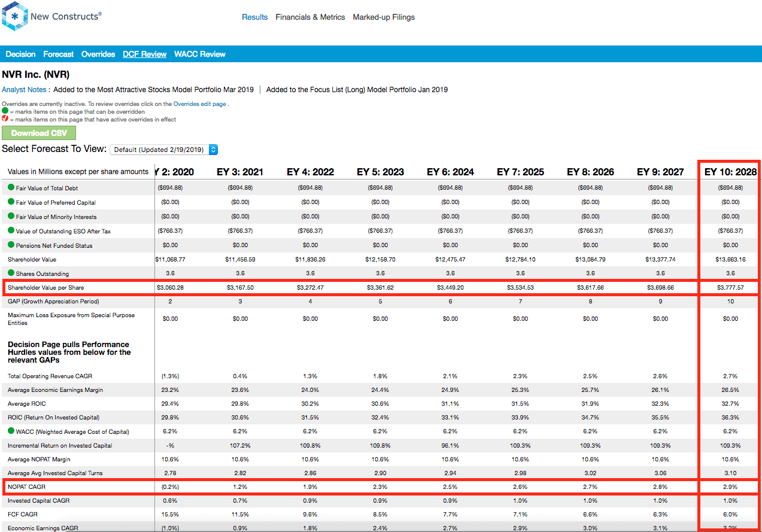Click the EY 4: 2022 column header

tap(310, 172)
